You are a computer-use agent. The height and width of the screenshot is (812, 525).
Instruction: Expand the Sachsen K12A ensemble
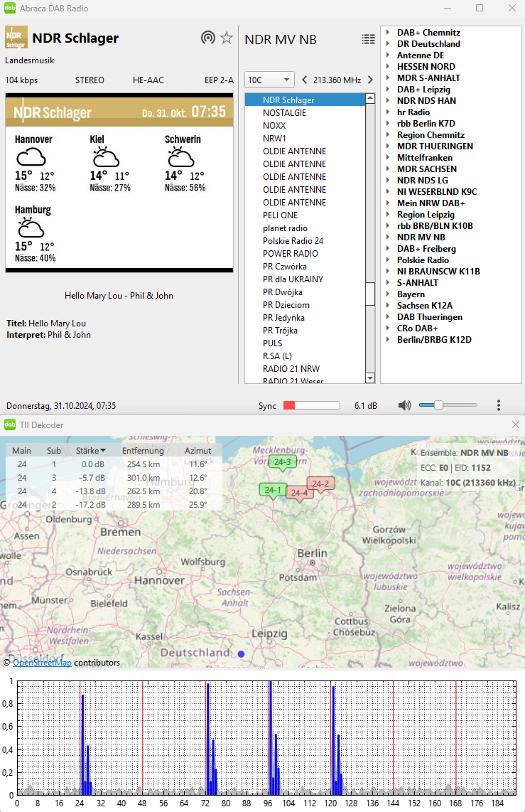pos(388,306)
